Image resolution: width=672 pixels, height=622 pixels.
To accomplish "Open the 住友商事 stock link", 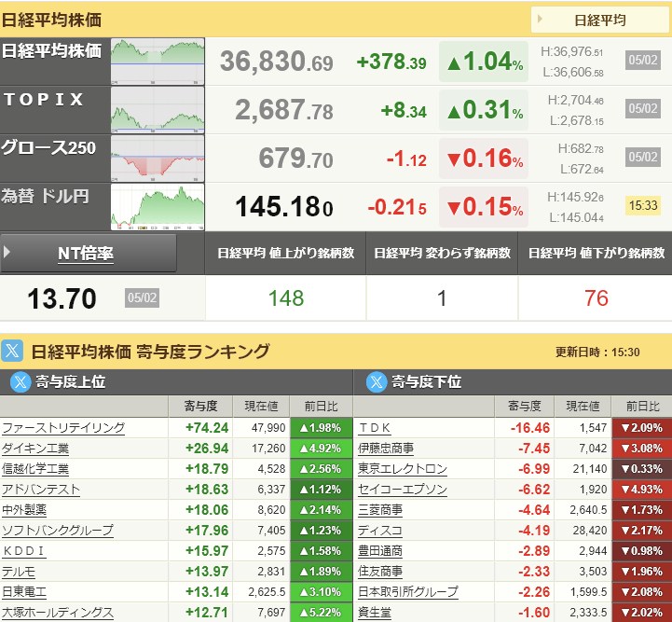I will point(380,572).
